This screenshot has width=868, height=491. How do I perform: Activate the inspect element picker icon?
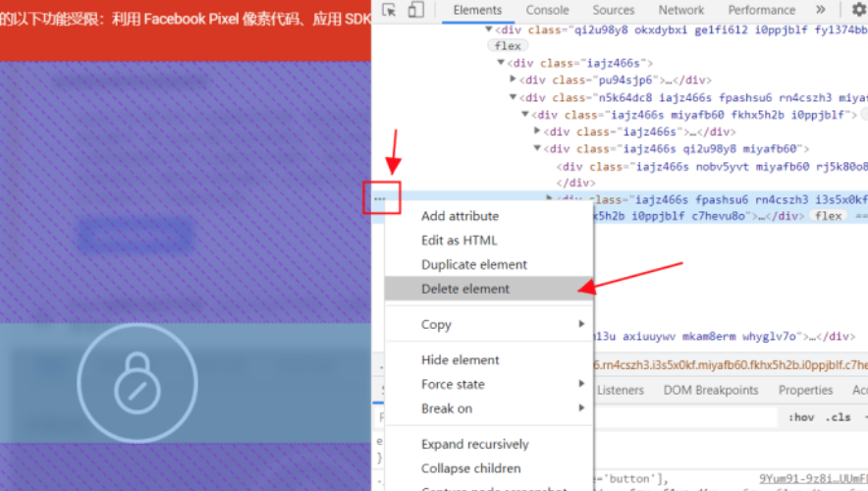tap(389, 10)
